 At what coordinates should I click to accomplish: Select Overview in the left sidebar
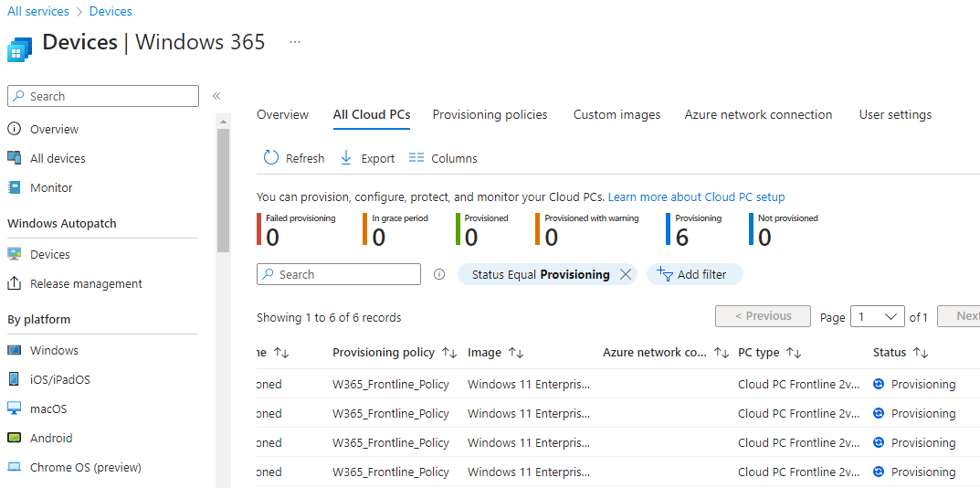coord(55,130)
